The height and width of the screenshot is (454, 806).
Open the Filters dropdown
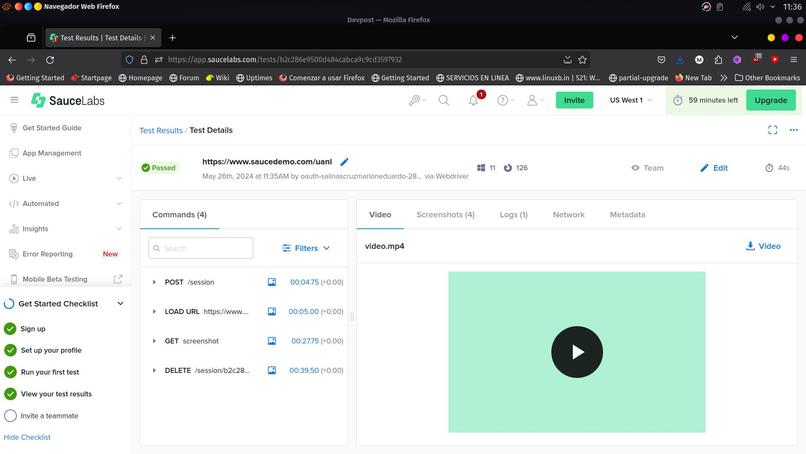coord(306,248)
